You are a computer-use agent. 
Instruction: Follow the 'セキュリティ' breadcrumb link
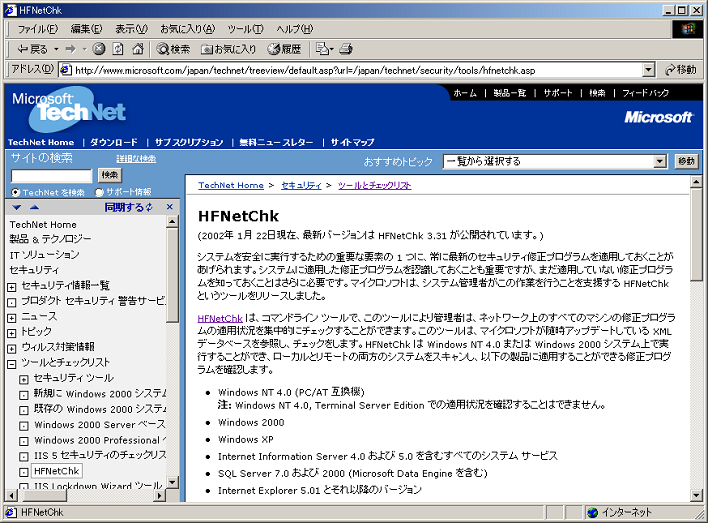(301, 185)
